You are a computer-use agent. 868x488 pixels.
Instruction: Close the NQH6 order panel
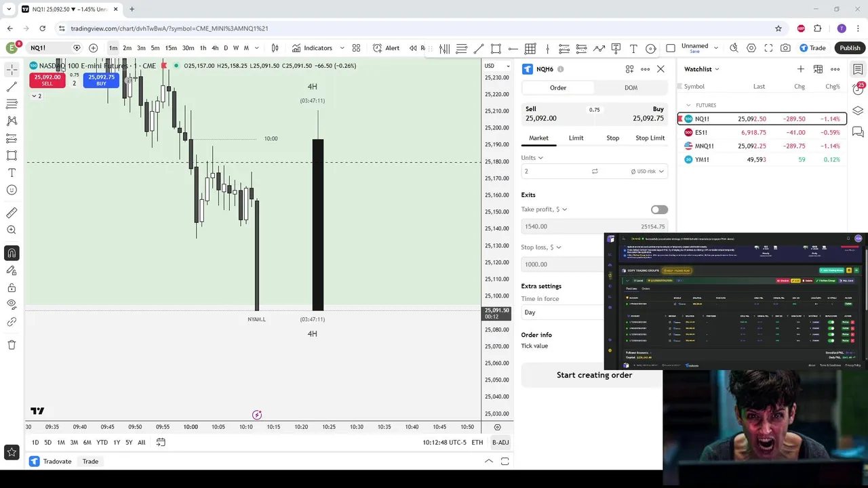pos(660,69)
